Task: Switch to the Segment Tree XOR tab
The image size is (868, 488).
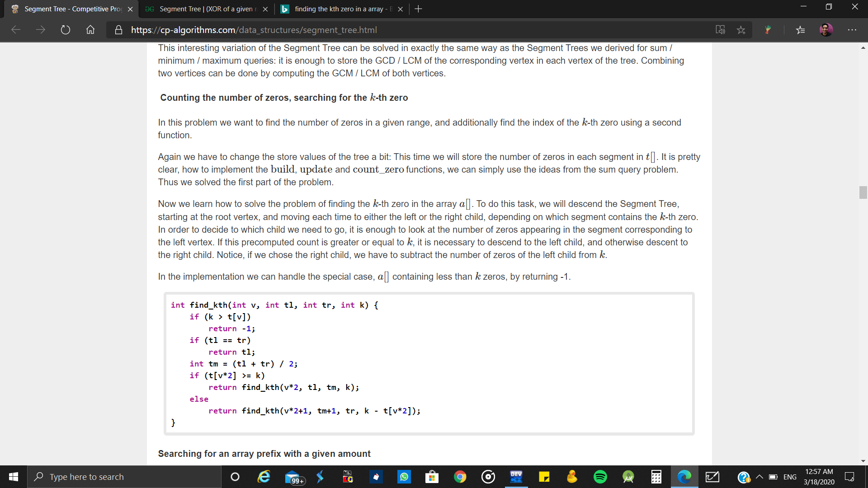Action: tap(206, 9)
